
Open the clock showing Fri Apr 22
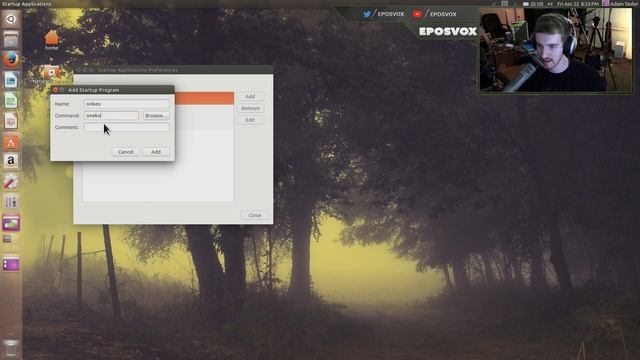pos(578,4)
